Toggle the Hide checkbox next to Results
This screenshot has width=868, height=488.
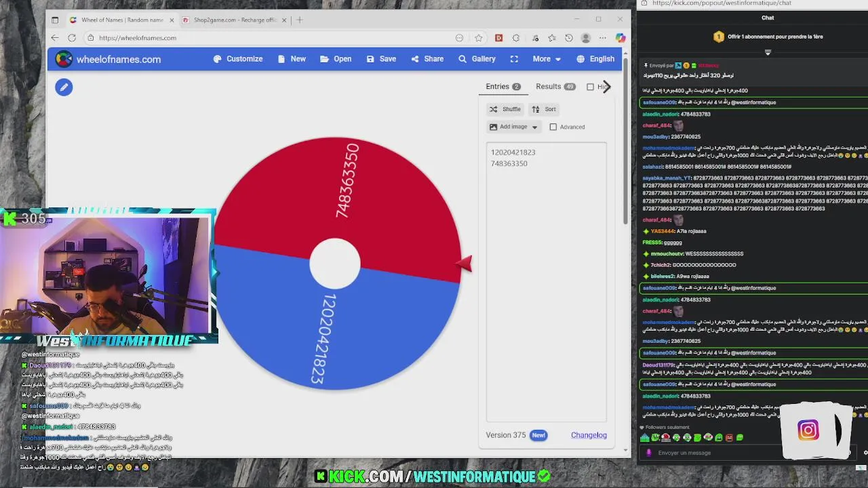pos(590,87)
